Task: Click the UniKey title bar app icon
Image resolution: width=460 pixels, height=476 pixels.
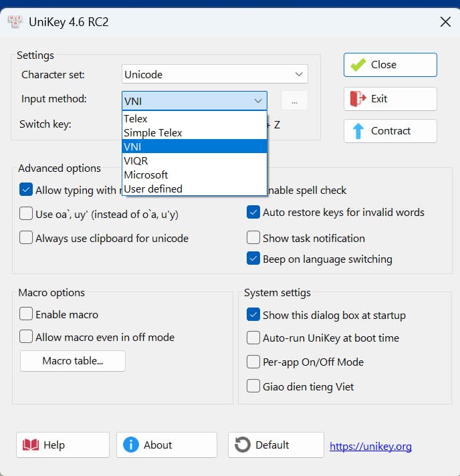Action: click(15, 22)
